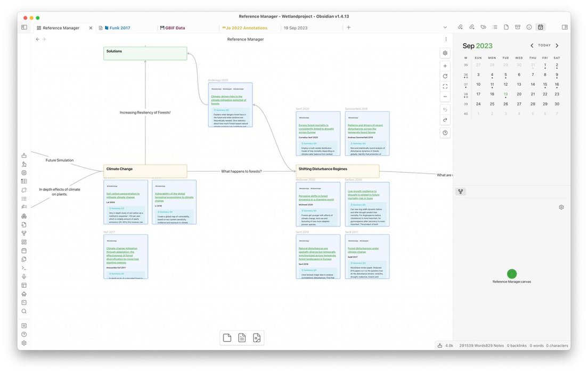Click the home icon in left ribbon
Viewport: 588px width, 373px height.
click(x=24, y=294)
